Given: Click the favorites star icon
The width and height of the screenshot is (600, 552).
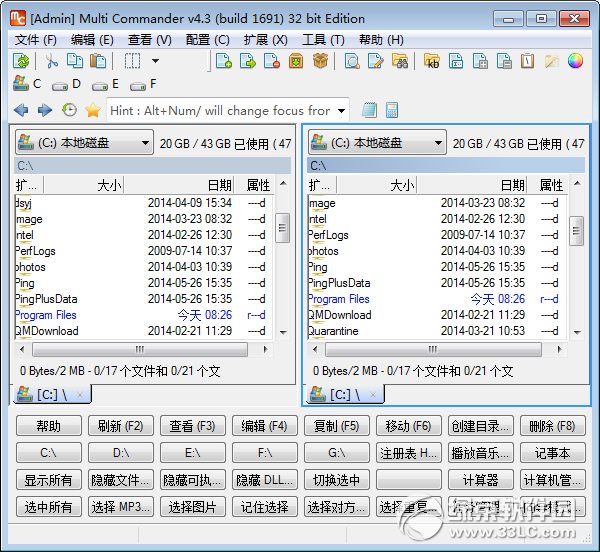Looking at the screenshot, I should (x=93, y=111).
